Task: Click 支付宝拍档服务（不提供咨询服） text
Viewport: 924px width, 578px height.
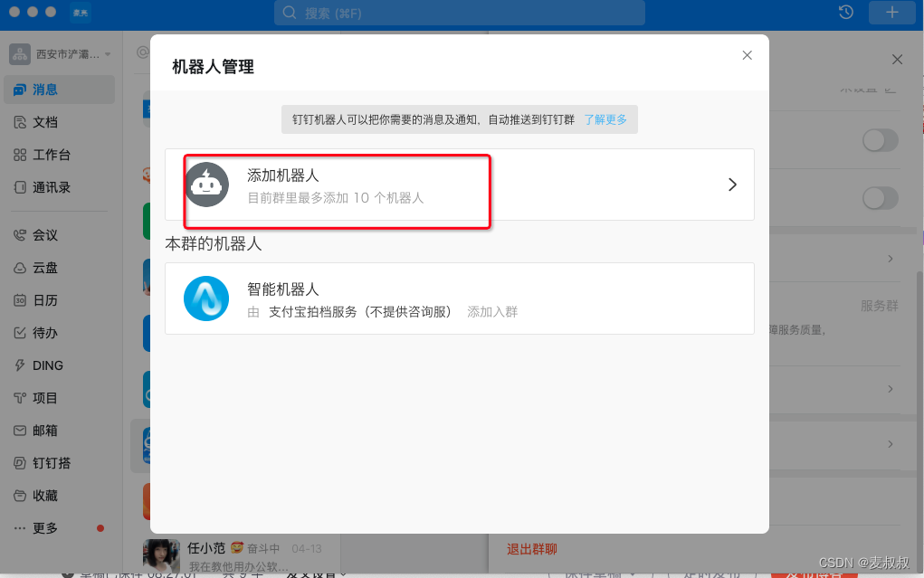Action: tap(360, 312)
